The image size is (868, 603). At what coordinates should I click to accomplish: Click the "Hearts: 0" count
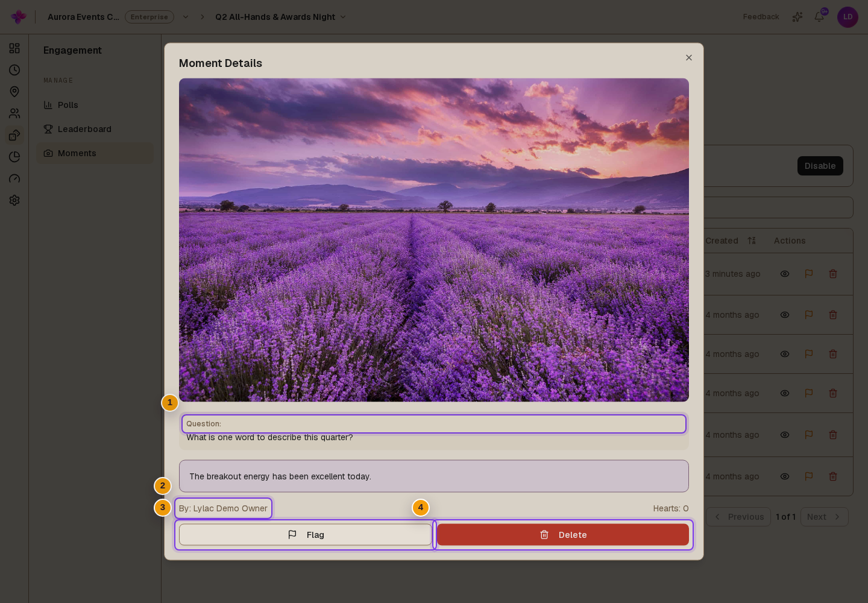click(671, 508)
